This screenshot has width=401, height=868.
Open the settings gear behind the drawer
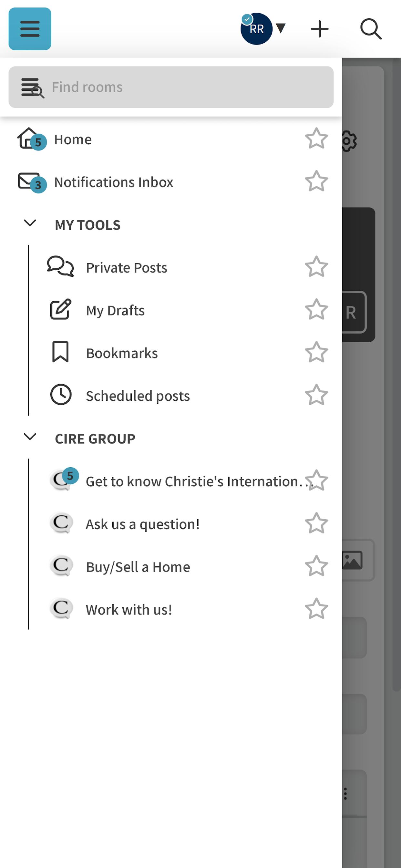pos(349,141)
